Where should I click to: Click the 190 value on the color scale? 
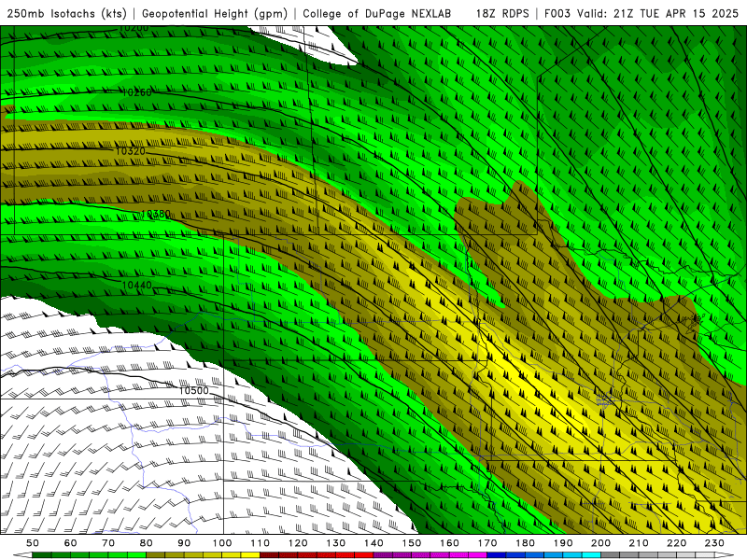[563, 543]
